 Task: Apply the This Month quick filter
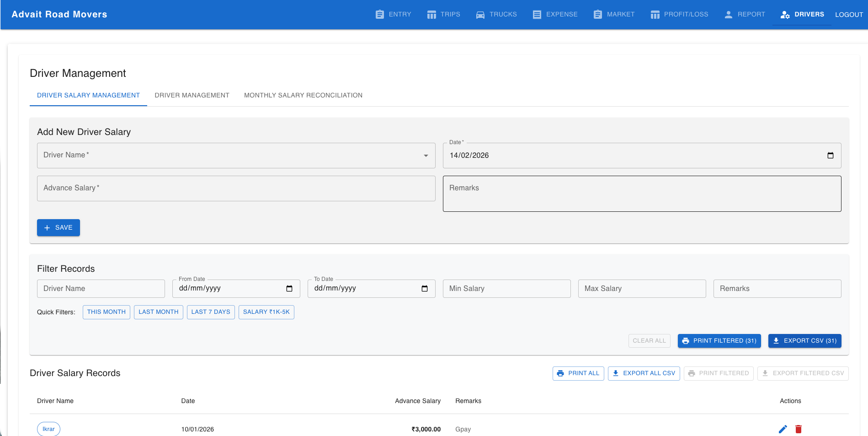click(x=106, y=312)
